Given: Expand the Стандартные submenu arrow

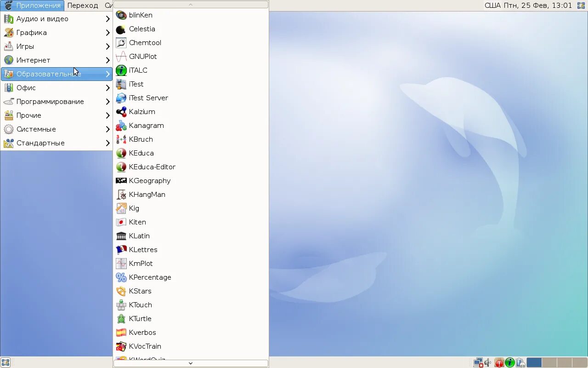Looking at the screenshot, I should point(108,143).
